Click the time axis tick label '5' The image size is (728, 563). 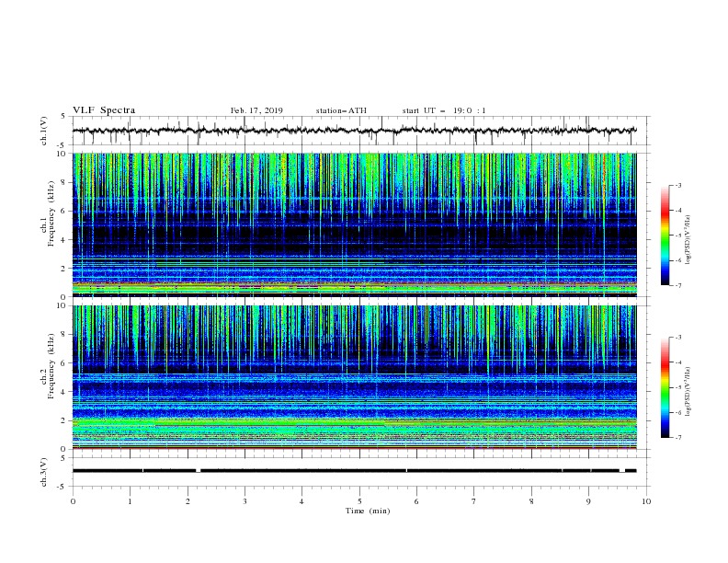(x=359, y=501)
